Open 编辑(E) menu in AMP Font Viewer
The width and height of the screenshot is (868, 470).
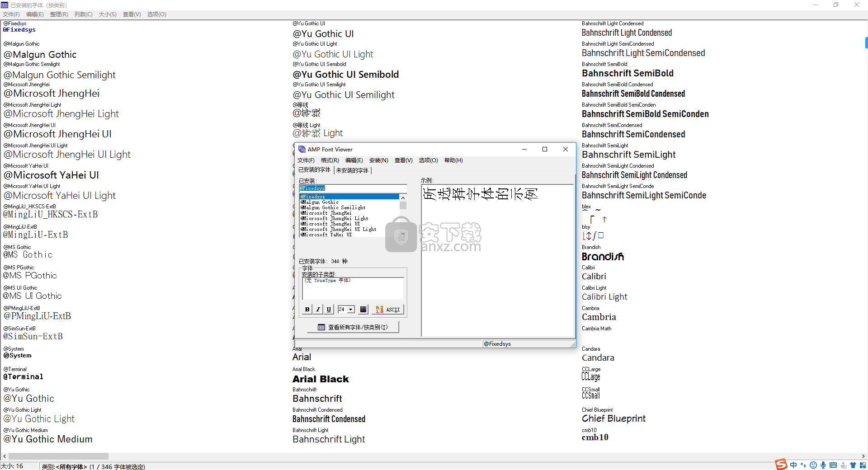354,160
